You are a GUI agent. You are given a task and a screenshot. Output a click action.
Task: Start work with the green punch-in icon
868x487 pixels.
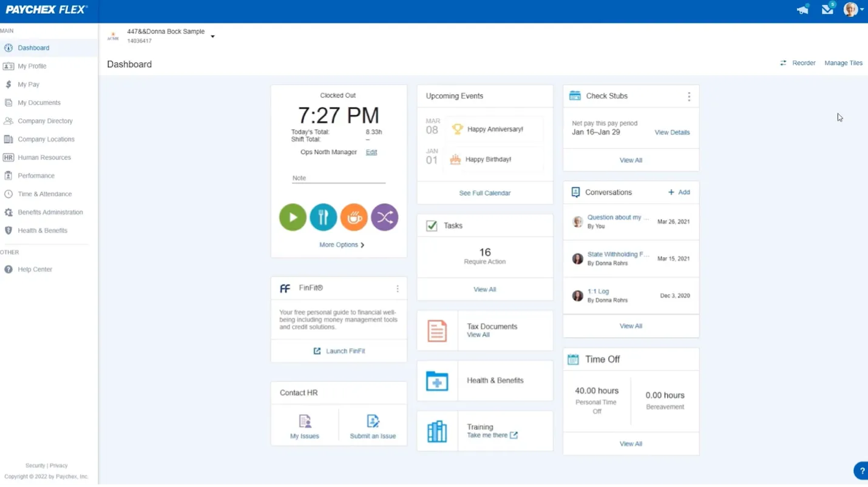coord(293,217)
